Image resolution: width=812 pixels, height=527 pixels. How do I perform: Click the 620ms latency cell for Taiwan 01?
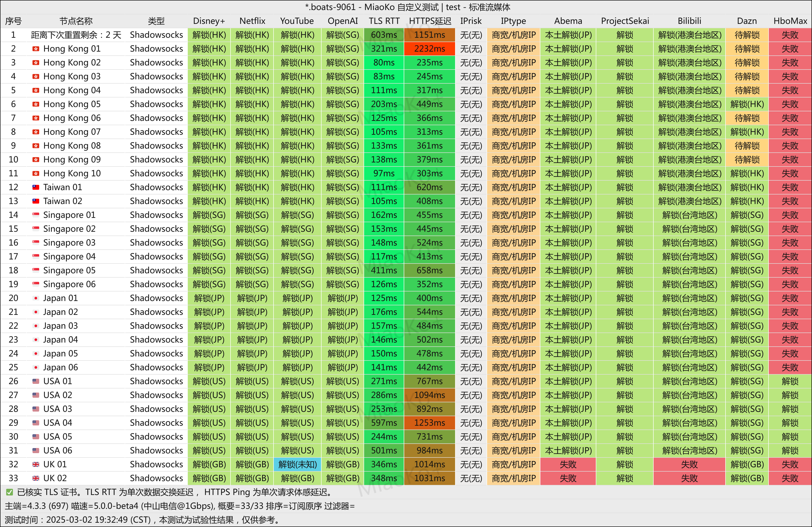(430, 187)
